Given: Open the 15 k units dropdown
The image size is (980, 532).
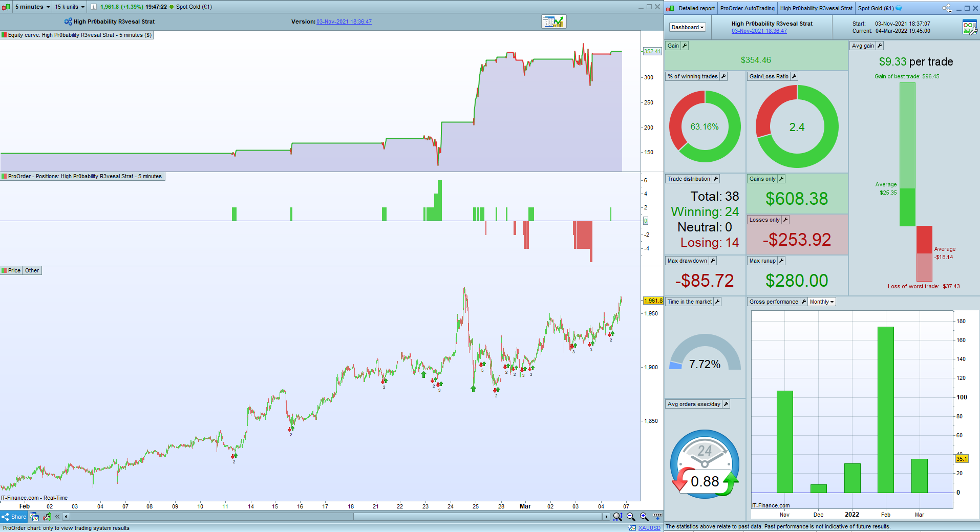Looking at the screenshot, I should pyautogui.click(x=70, y=7).
